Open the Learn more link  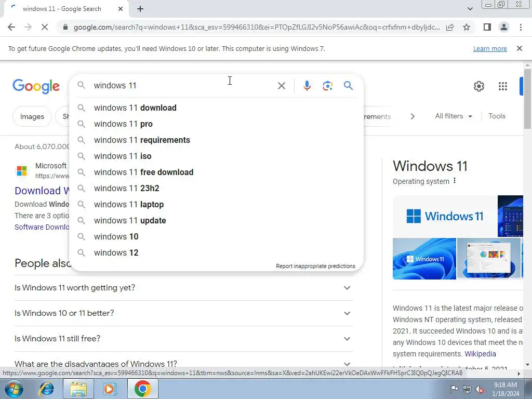490,48
